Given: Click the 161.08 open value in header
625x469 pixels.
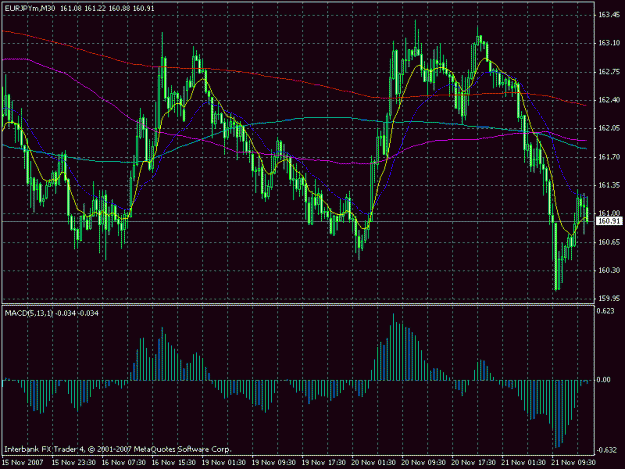Looking at the screenshot, I should click(x=71, y=8).
